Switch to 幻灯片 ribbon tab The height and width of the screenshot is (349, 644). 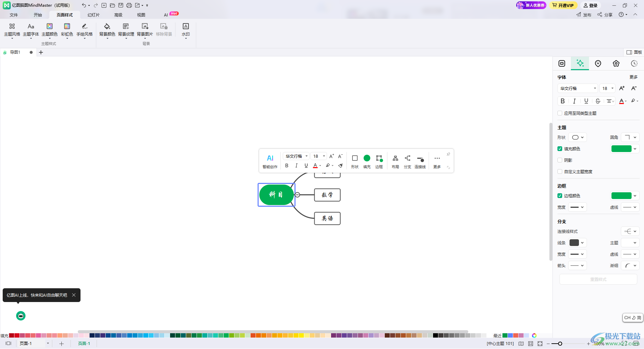[x=94, y=15]
